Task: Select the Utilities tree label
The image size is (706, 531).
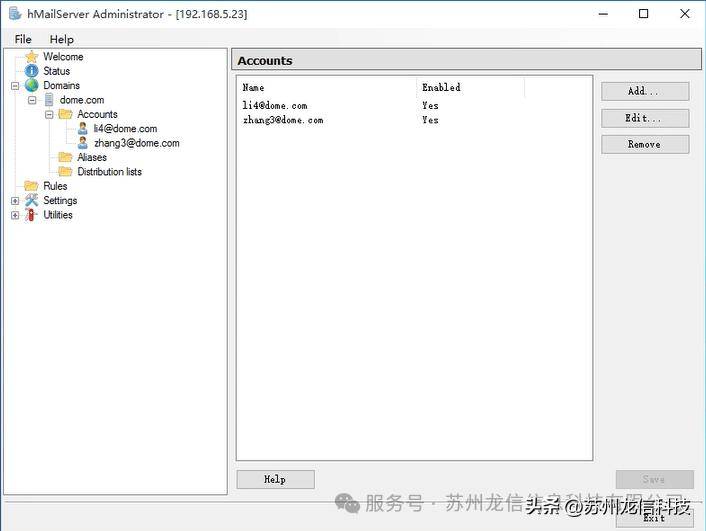Action: (58, 215)
